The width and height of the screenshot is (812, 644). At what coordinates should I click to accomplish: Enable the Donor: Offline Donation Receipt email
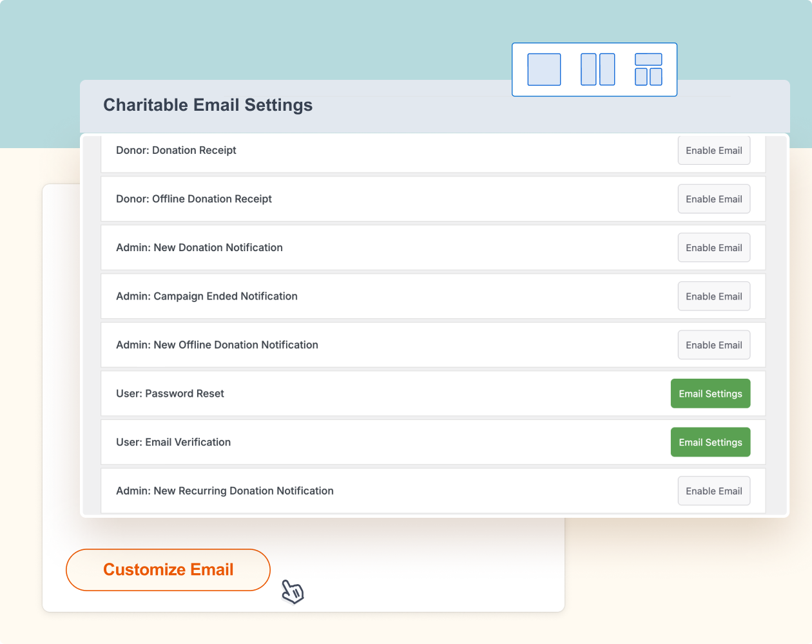[x=713, y=198]
